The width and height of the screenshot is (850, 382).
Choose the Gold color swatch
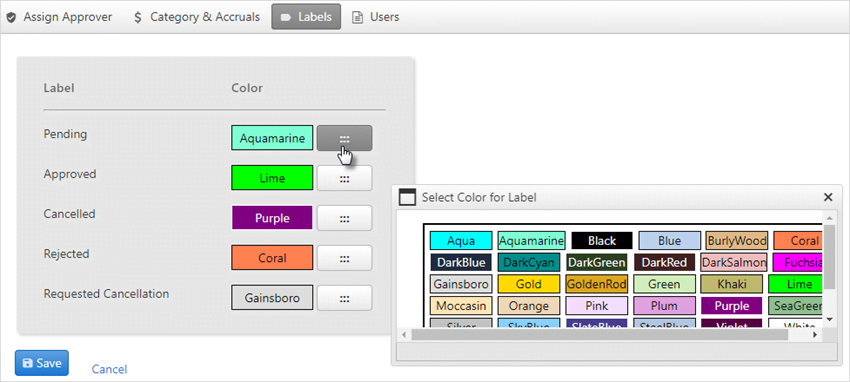(529, 284)
